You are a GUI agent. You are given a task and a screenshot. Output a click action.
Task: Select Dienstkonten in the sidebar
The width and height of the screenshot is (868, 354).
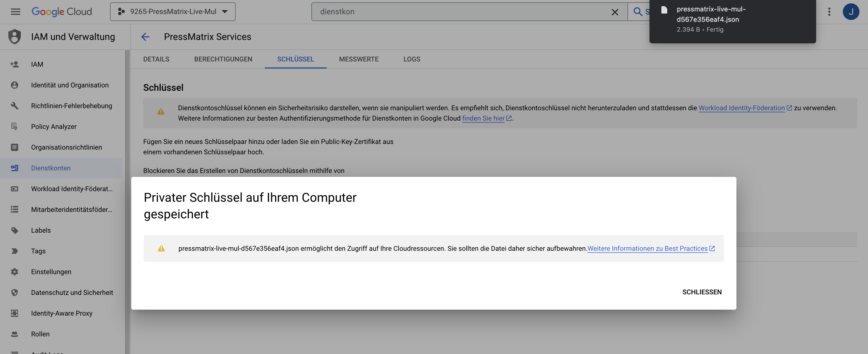(61, 168)
